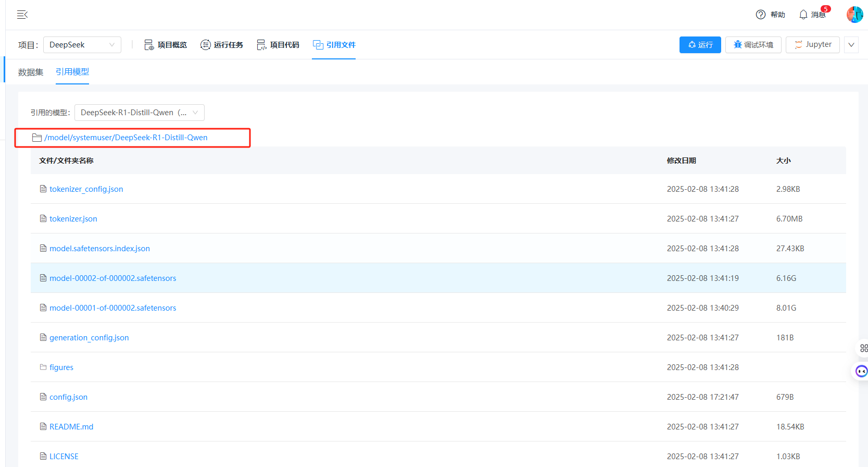The height and width of the screenshot is (467, 868).
Task: Click the 679B size cell
Action: 785,397
